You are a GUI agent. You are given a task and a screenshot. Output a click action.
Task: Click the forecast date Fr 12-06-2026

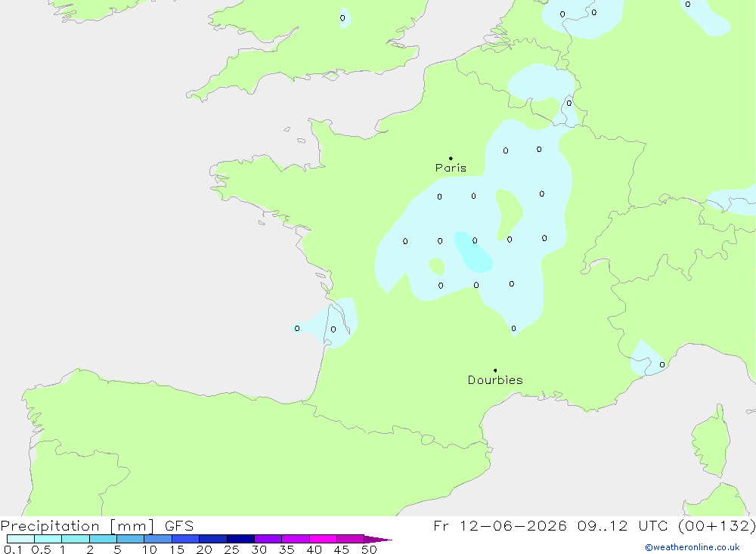click(500, 525)
